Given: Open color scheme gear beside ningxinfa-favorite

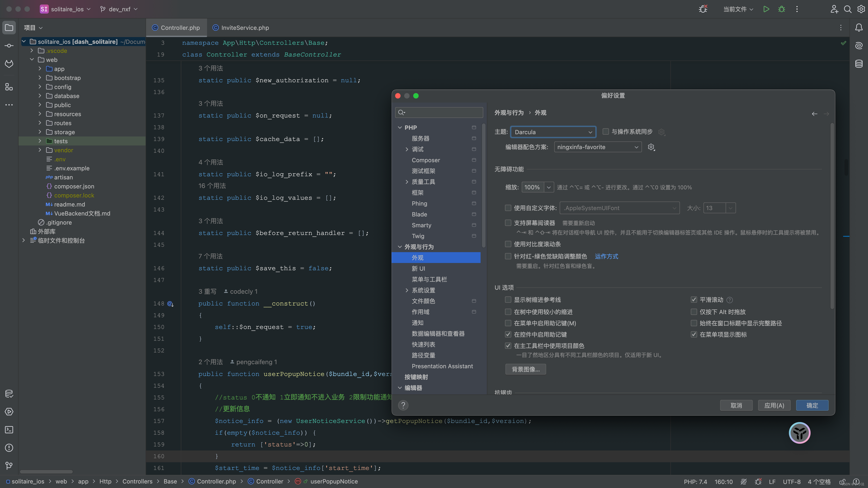Looking at the screenshot, I should (x=651, y=147).
